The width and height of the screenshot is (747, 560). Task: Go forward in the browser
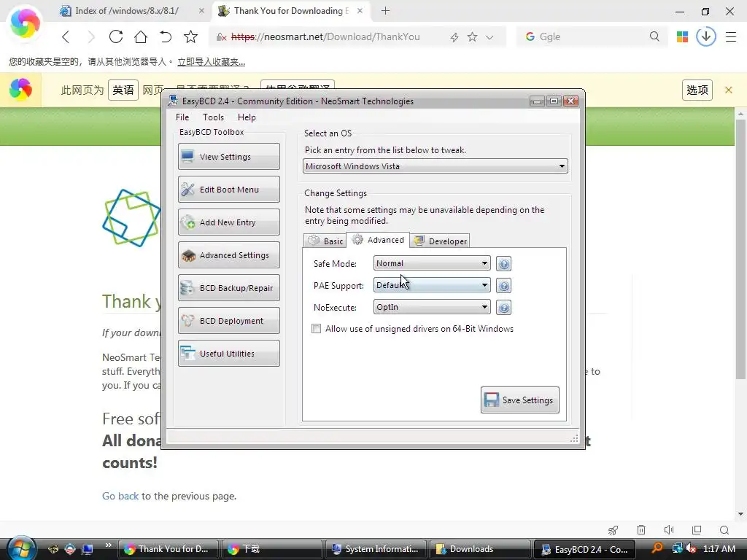[x=90, y=36]
